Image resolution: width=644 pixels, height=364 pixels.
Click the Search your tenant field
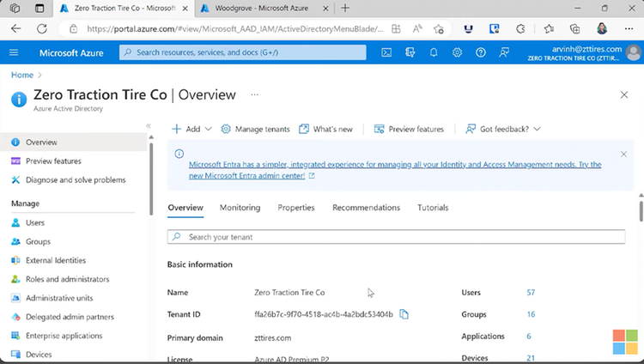396,237
